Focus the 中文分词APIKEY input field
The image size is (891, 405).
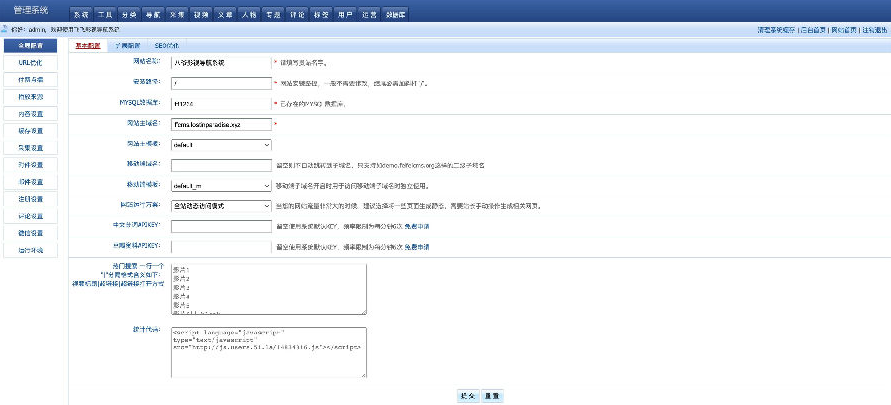point(222,226)
